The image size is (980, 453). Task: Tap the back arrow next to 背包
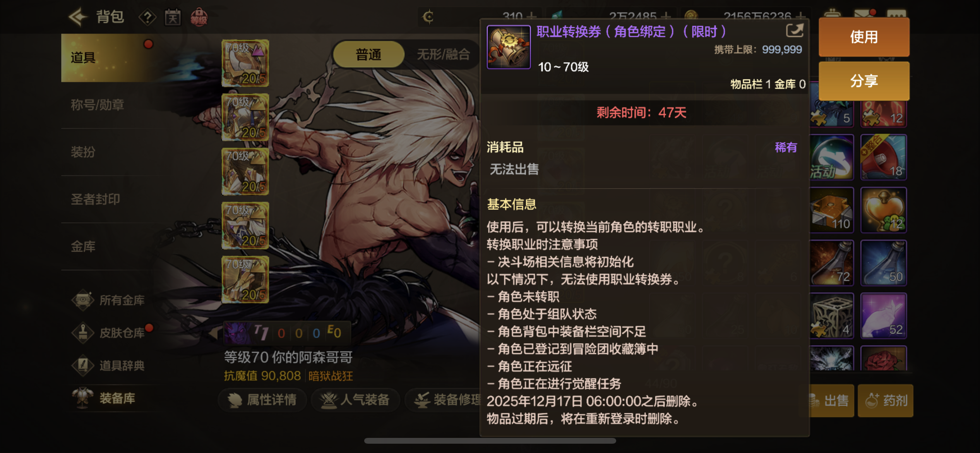(x=78, y=17)
